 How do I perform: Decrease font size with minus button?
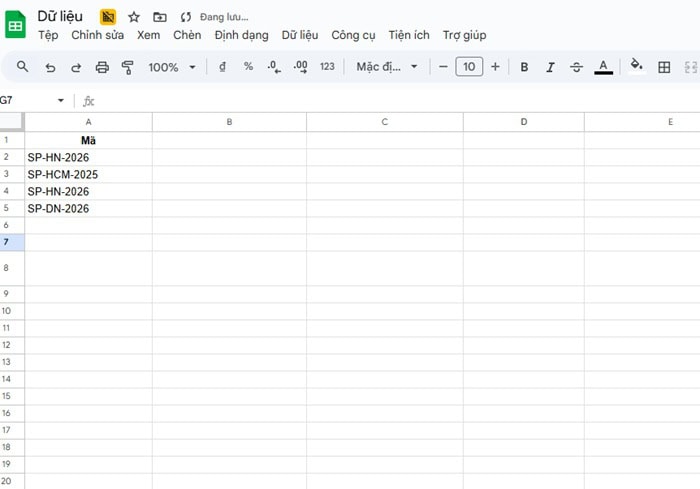[x=443, y=67]
